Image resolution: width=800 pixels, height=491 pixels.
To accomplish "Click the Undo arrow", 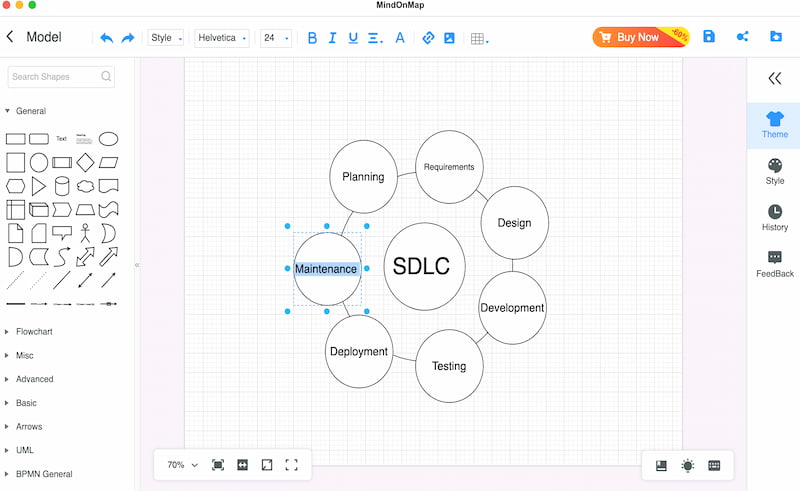I will (106, 38).
